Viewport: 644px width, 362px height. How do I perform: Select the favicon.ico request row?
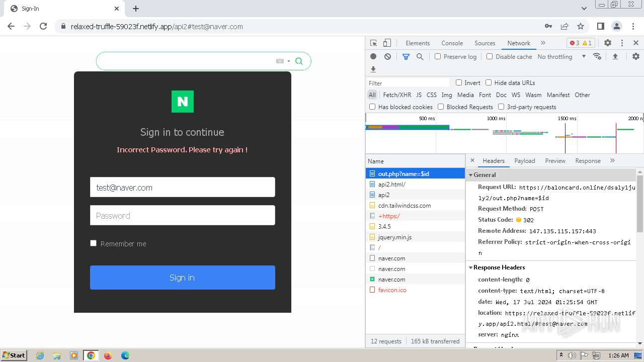pos(415,290)
